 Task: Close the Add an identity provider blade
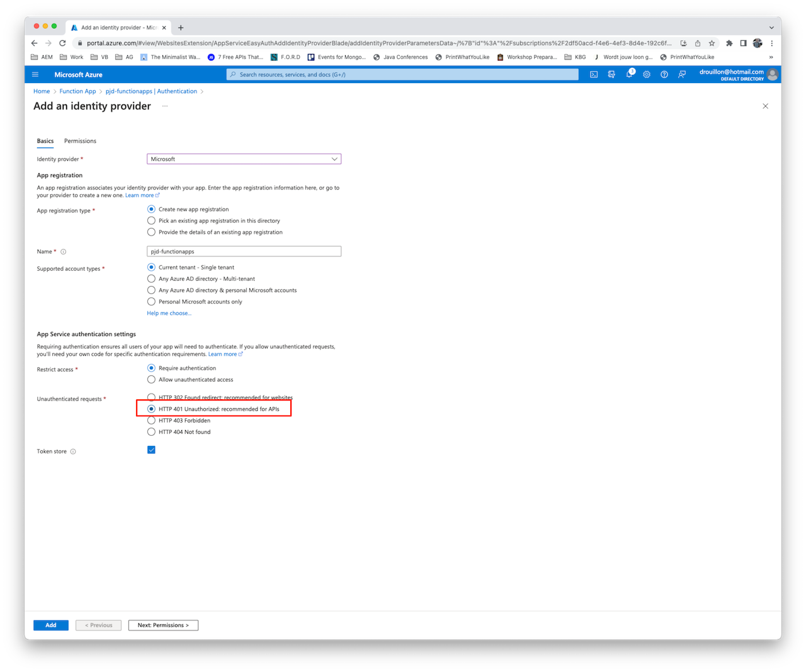tap(766, 106)
